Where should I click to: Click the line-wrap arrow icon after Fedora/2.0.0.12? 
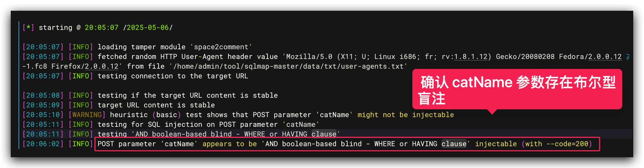628,57
